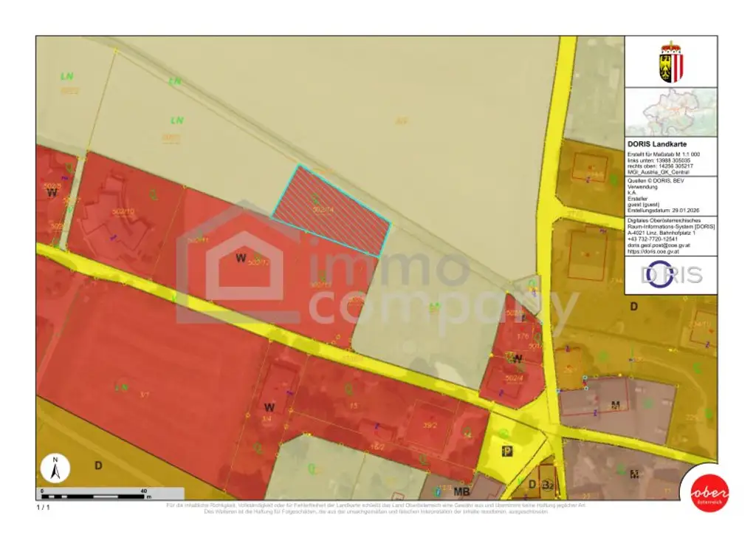Image resolution: width=756 pixels, height=535 pixels.
Task: Click the Upper Austria coat of arms
Action: coord(670,61)
